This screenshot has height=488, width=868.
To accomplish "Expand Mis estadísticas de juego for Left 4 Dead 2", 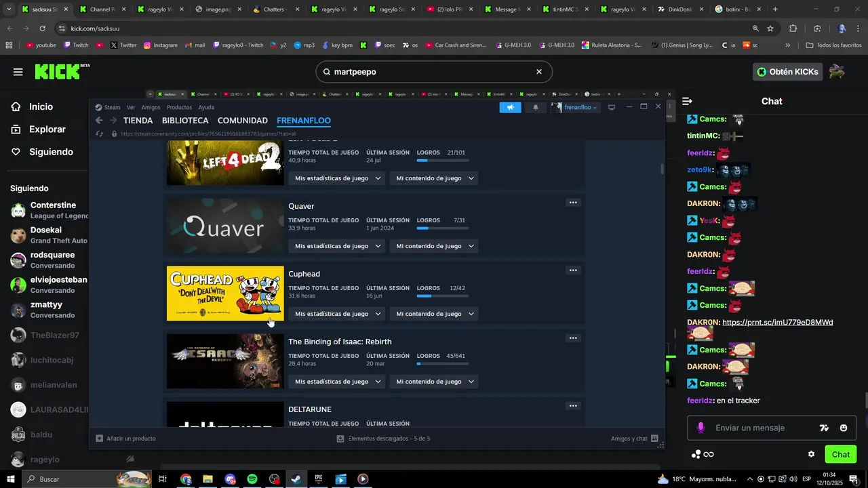I will [336, 178].
